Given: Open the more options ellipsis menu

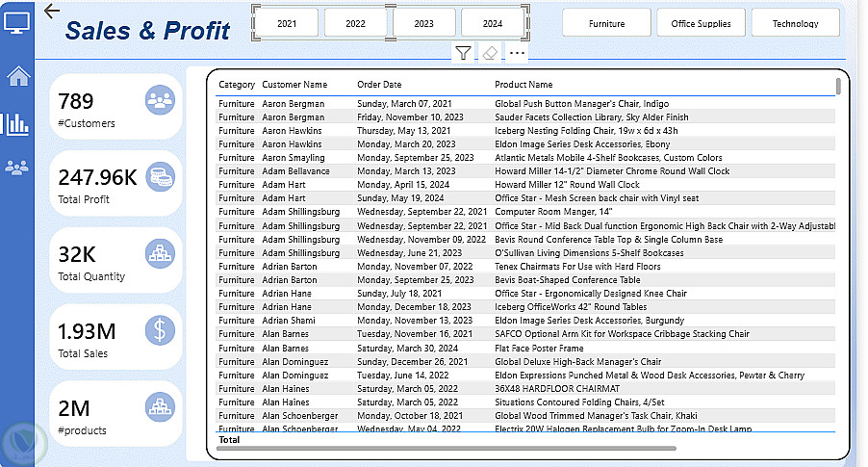Looking at the screenshot, I should 517,53.
